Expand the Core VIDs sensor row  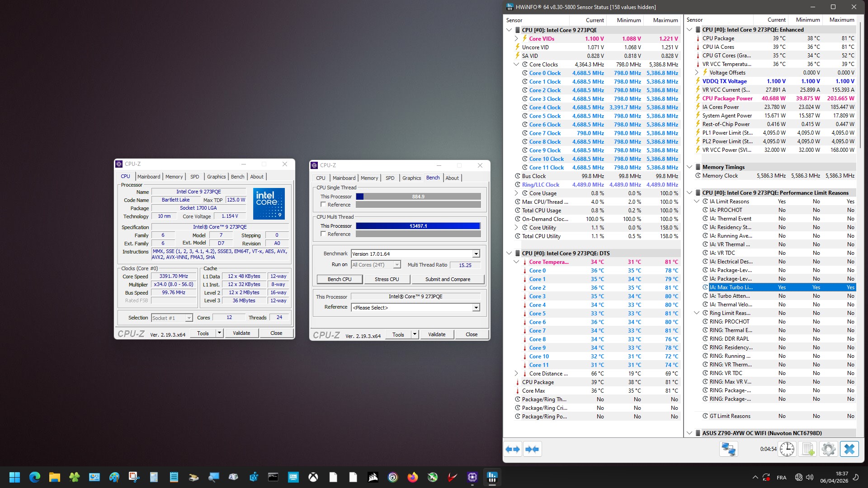[516, 39]
